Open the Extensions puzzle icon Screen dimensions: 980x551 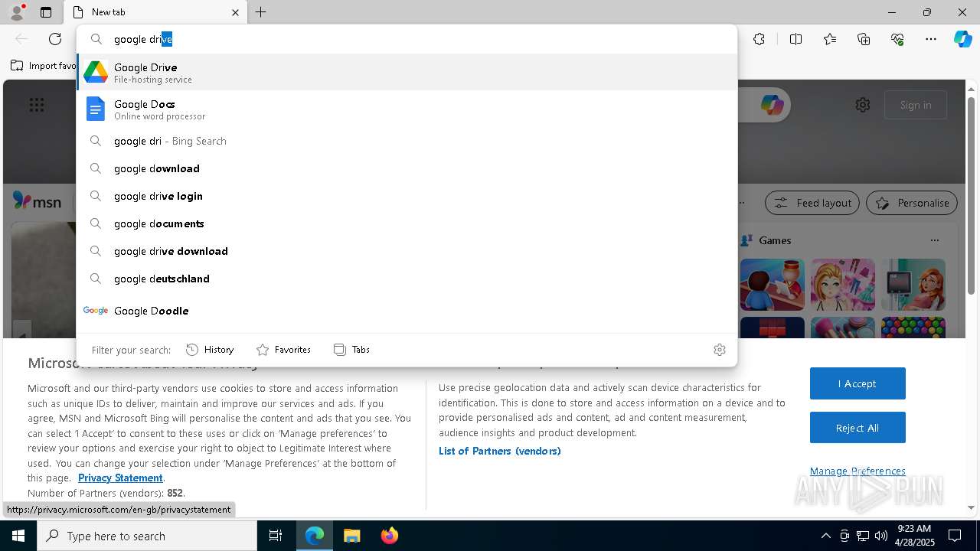[x=759, y=39]
